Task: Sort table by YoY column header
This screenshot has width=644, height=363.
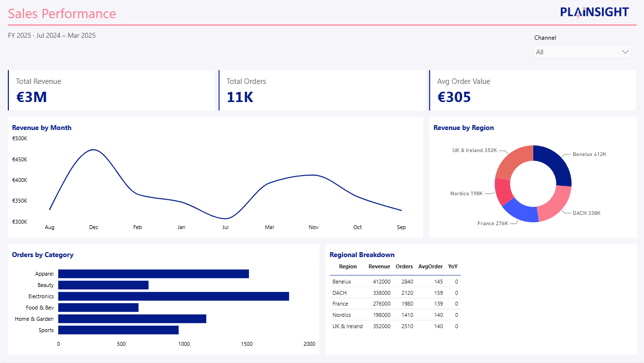Action: coord(453,266)
